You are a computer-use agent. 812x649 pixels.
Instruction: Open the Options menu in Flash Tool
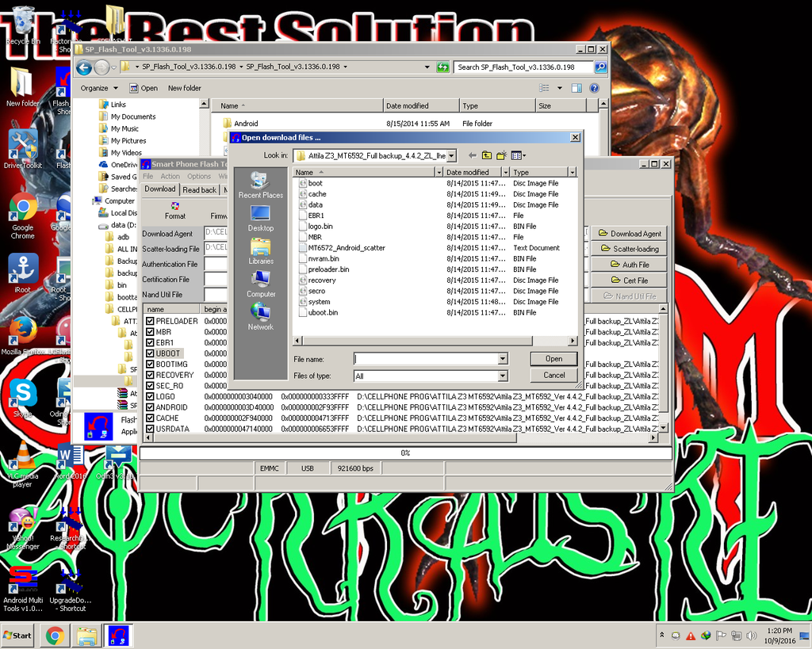(198, 176)
